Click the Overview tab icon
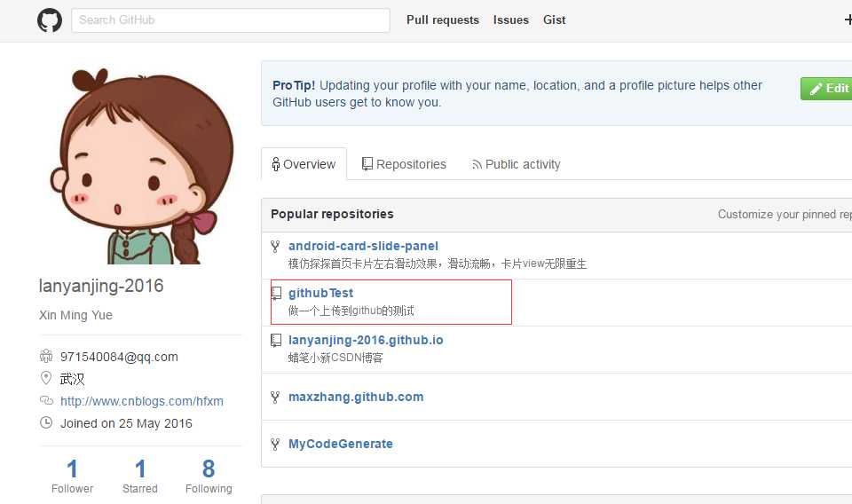The image size is (852, 504). pyautogui.click(x=275, y=164)
